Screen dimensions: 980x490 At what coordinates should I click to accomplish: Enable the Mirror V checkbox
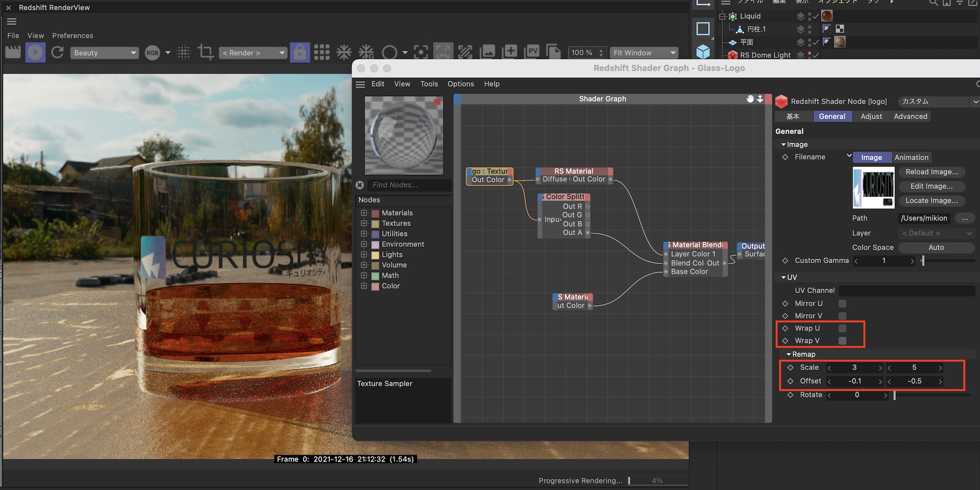click(842, 316)
